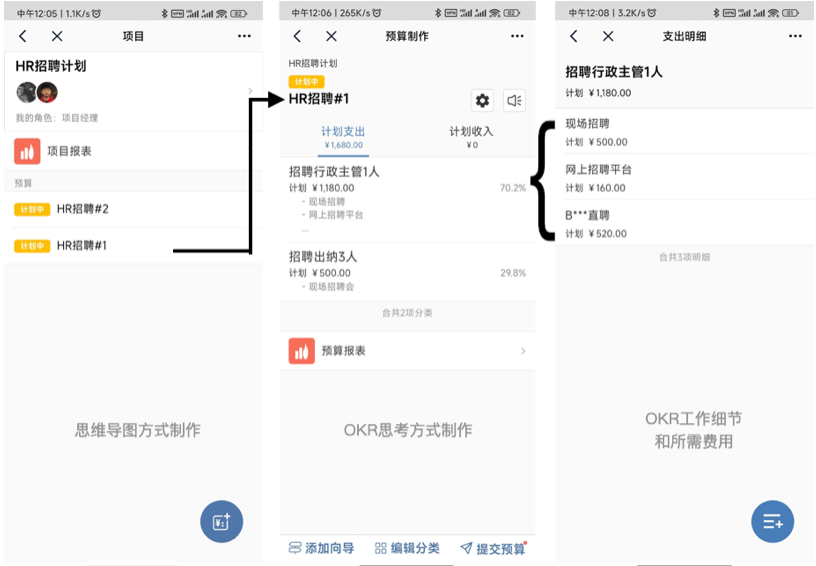Image resolution: width=816 pixels, height=566 pixels.
Task: Tap the blue add-budget floating button
Action: [x=222, y=521]
